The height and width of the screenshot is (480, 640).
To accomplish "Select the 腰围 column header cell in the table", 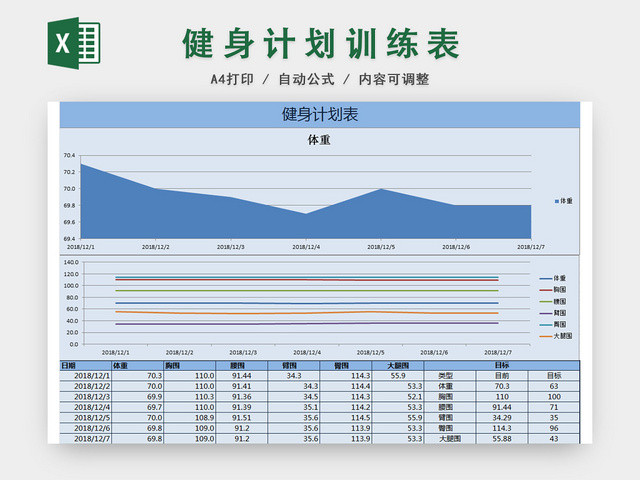I will click(x=241, y=365).
